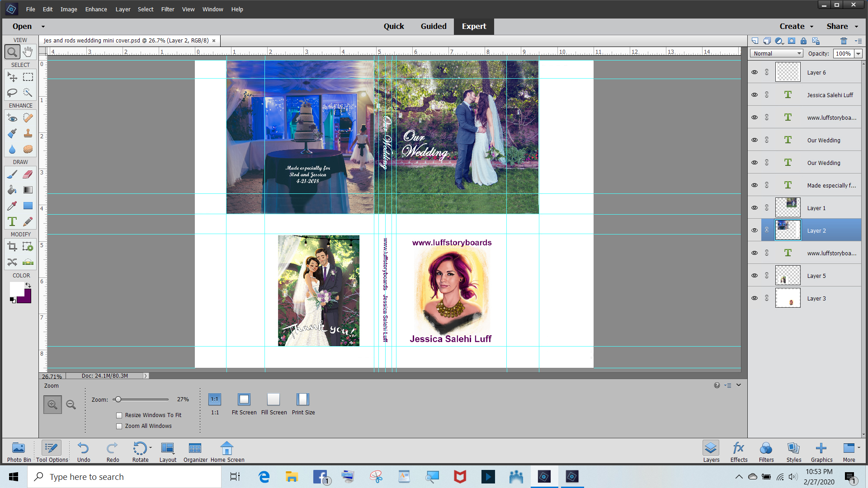Screen dimensions: 868x488
Task: Pick the Eraser tool
Action: [x=28, y=174]
